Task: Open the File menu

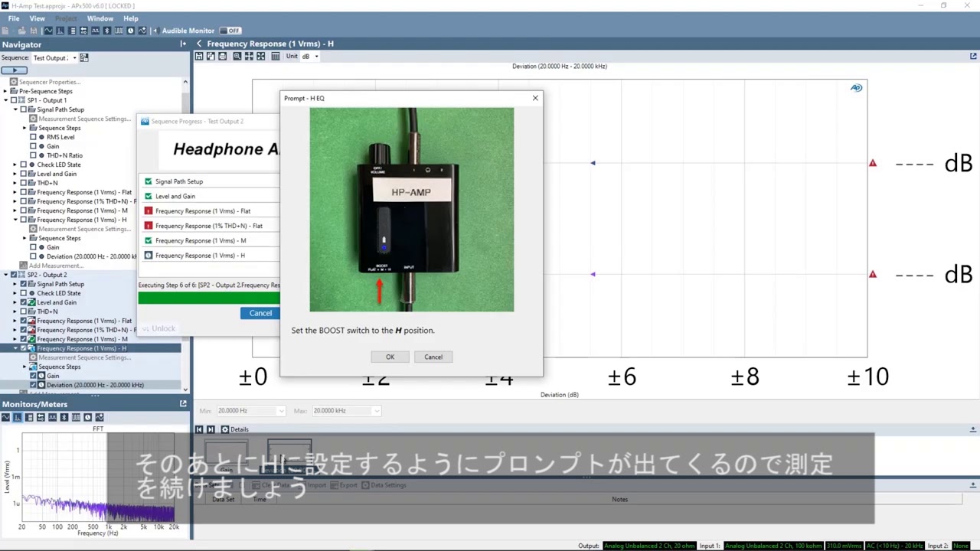Action: point(14,18)
